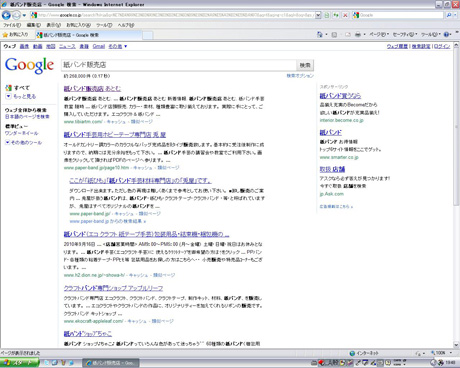Click the compatibility view icon in address bar
The height and width of the screenshot is (368, 460).
pos(327,15)
